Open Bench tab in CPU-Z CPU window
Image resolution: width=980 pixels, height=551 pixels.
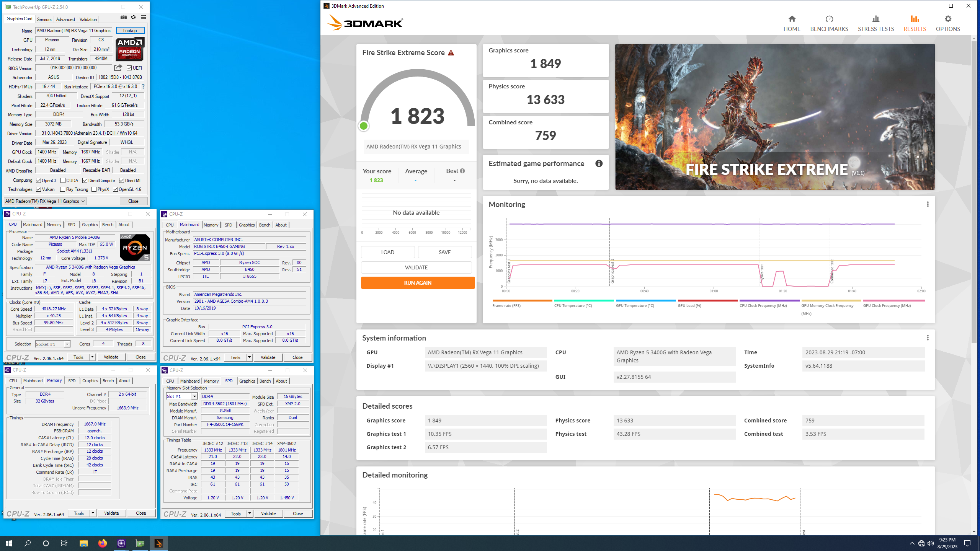(108, 225)
